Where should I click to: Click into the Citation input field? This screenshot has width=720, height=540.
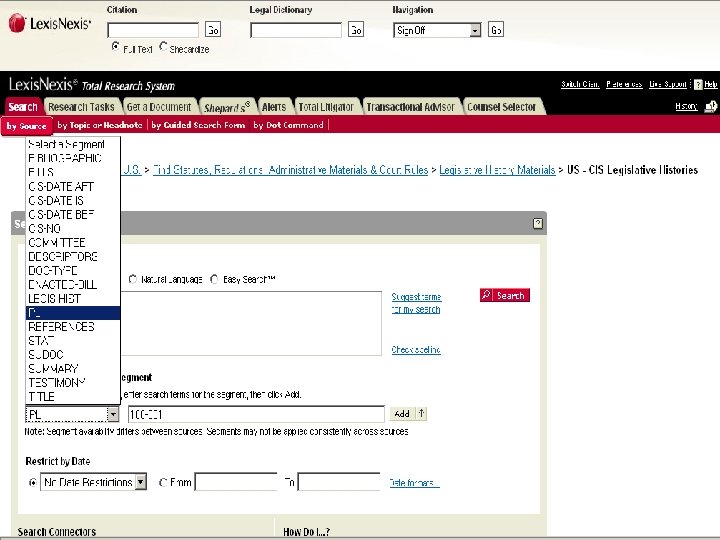point(153,30)
